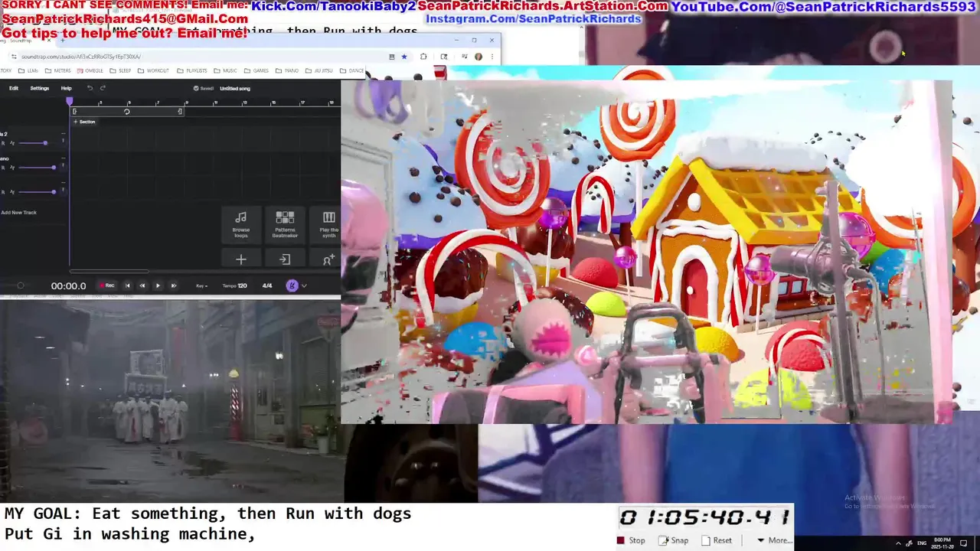Click Snap in the stopwatch

674,540
